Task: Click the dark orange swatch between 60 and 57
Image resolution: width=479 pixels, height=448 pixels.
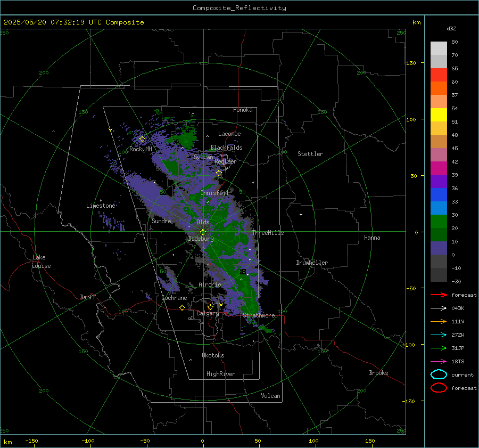Action: click(x=439, y=88)
